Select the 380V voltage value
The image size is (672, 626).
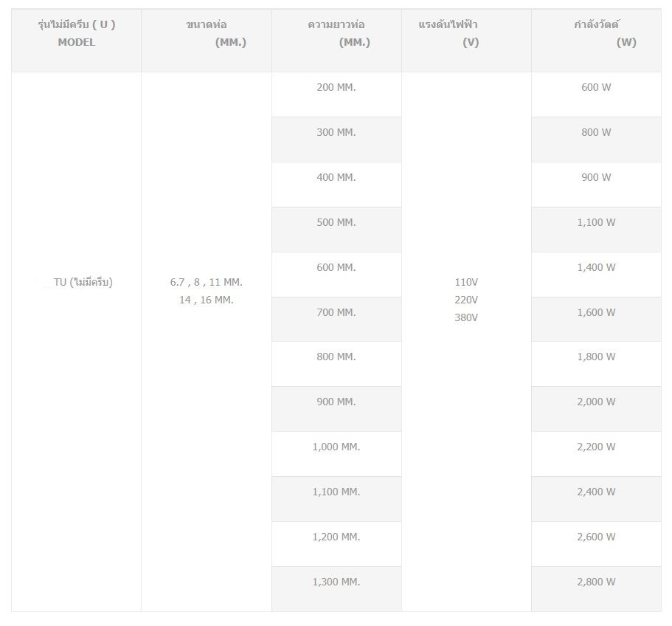(x=466, y=317)
